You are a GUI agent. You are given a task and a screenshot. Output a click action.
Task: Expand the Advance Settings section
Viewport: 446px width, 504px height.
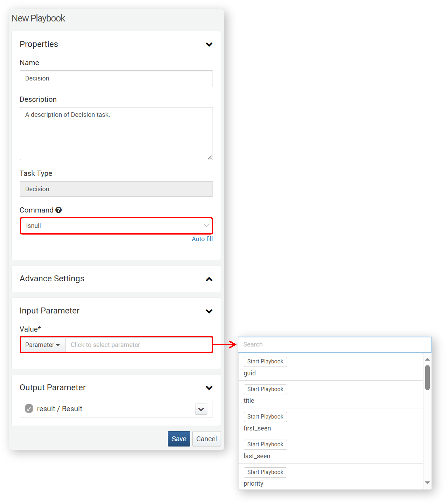tap(209, 279)
